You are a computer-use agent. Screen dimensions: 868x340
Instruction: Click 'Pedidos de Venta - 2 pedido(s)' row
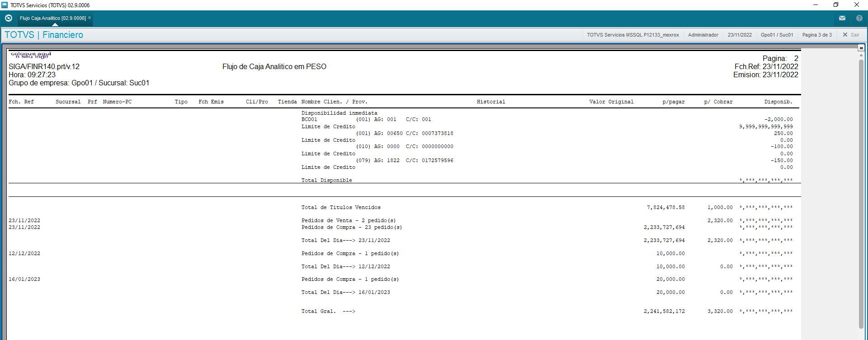pyautogui.click(x=349, y=220)
